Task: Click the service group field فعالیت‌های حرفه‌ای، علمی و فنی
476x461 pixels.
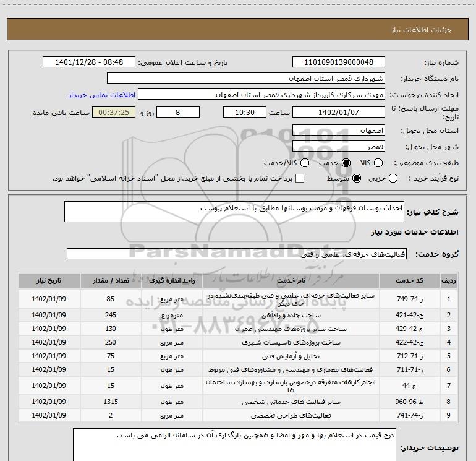Action: coord(237,254)
